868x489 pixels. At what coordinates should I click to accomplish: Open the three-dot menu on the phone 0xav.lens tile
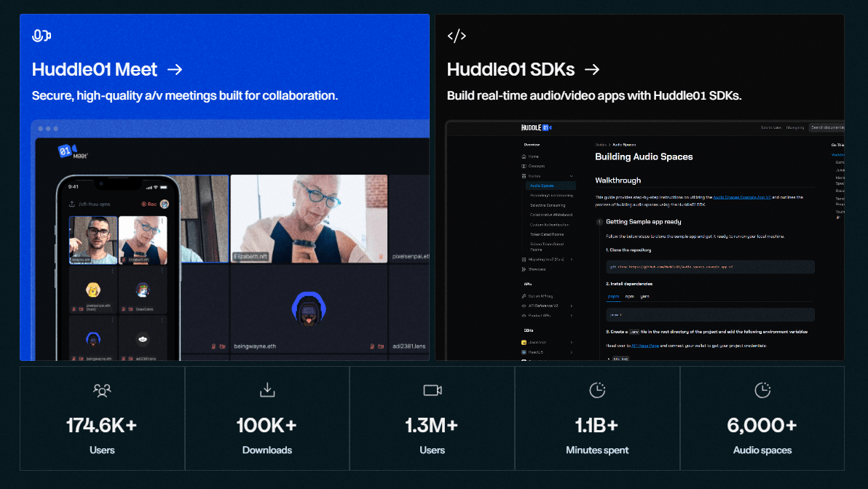coord(162,271)
